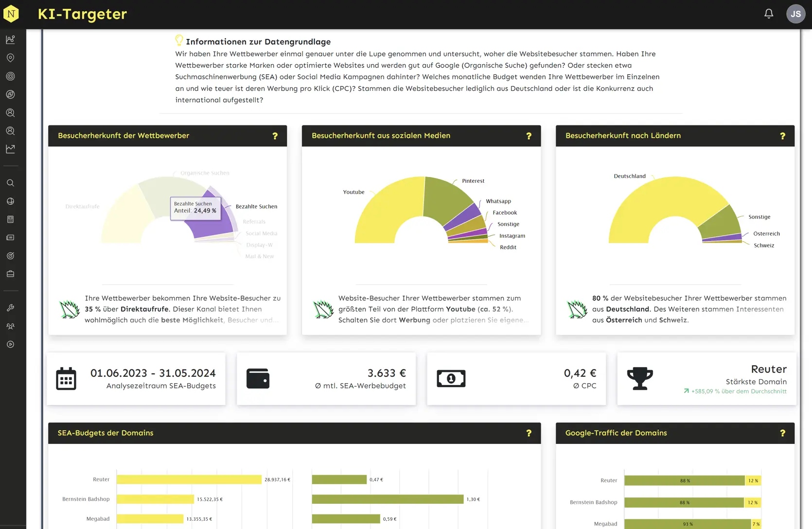Click the Youtube segment in social chart
Image resolution: width=812 pixels, height=529 pixels.
click(x=384, y=209)
